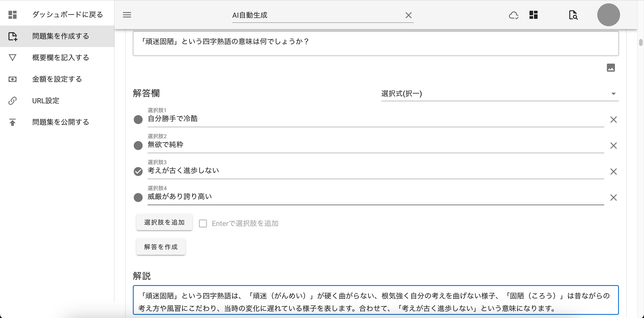This screenshot has height=318, width=644.
Task: Click the user avatar circle
Action: coord(608,15)
